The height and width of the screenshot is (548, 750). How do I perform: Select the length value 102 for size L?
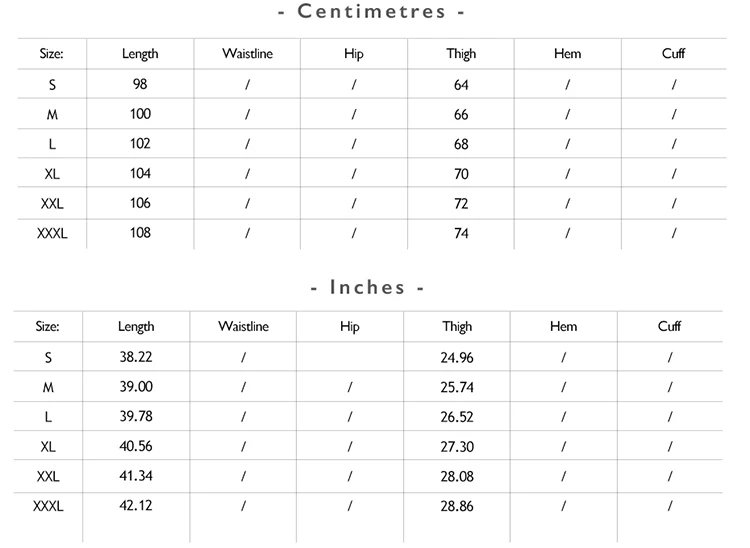tap(140, 144)
